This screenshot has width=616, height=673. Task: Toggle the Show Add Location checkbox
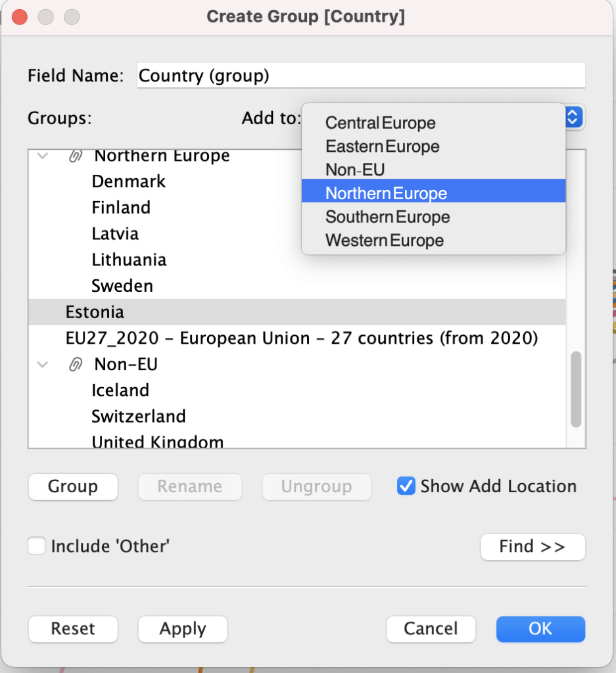click(x=406, y=486)
